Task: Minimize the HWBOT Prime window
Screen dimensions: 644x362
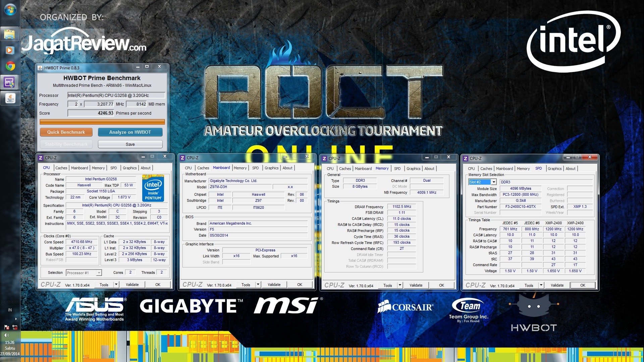Action: tap(138, 67)
